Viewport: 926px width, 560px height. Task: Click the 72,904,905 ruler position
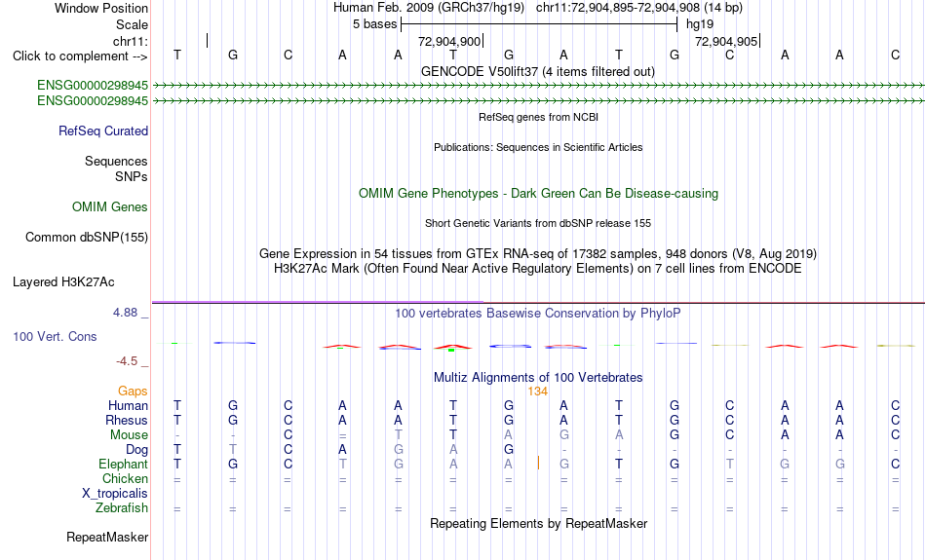pyautogui.click(x=726, y=41)
